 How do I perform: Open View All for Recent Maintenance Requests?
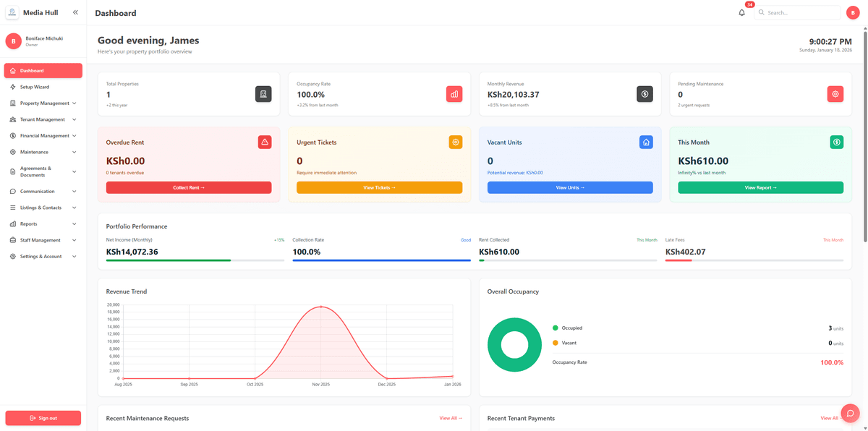[x=448, y=418]
